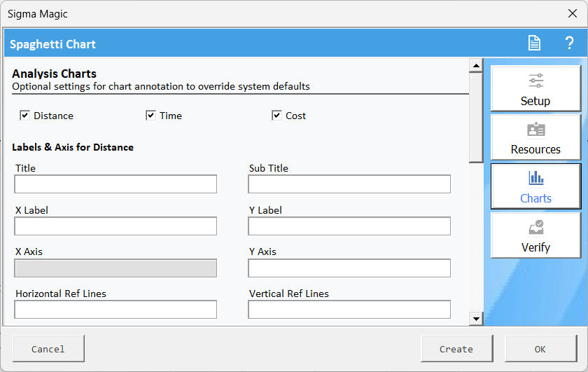The image size is (588, 372).
Task: Click the scroll up arrow
Action: (477, 66)
